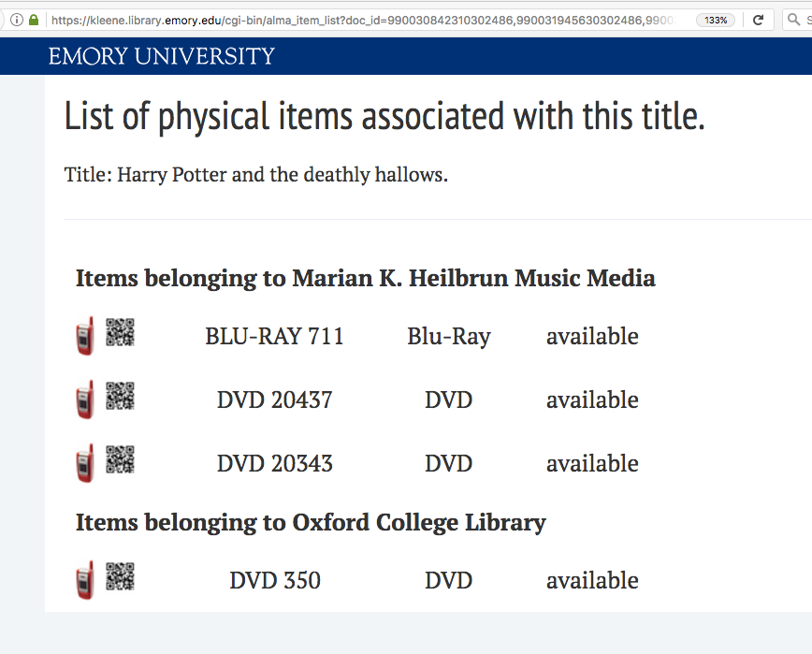Select the DVD 20437 call number text

click(274, 400)
